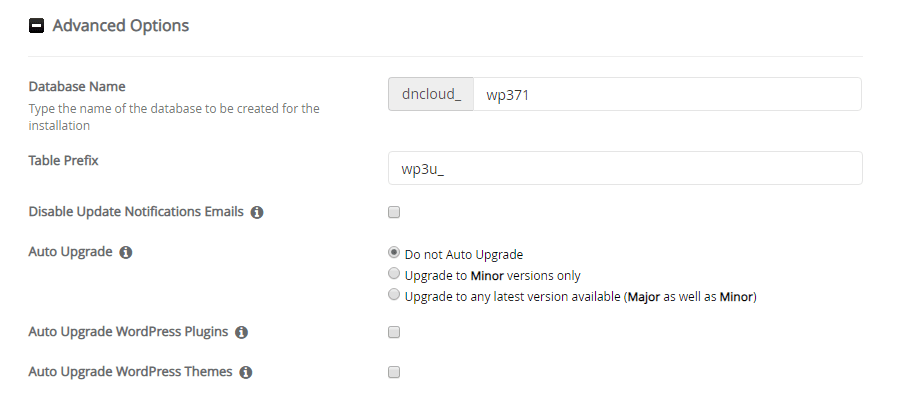
Task: Click the Auto Upgrade WordPress Themes label
Action: pos(130,371)
